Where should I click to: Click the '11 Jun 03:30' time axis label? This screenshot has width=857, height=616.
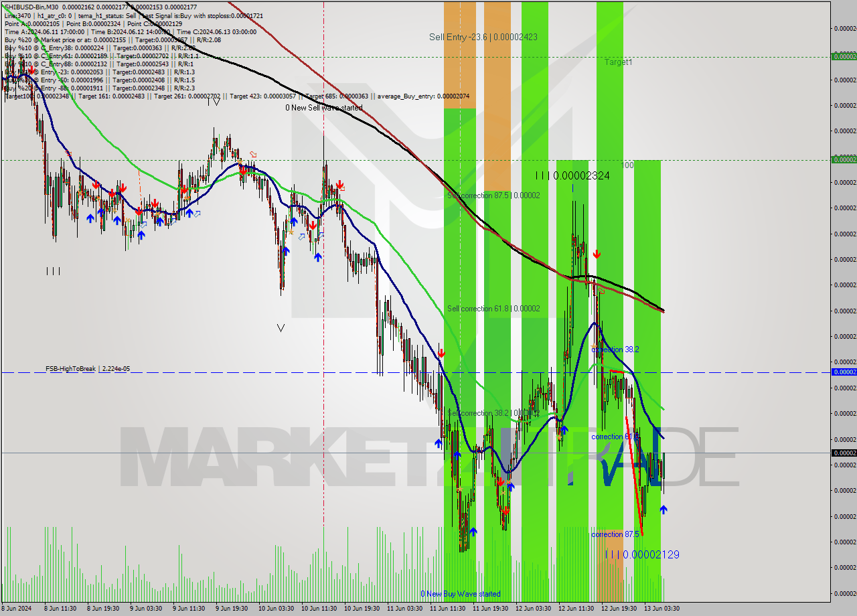(404, 609)
